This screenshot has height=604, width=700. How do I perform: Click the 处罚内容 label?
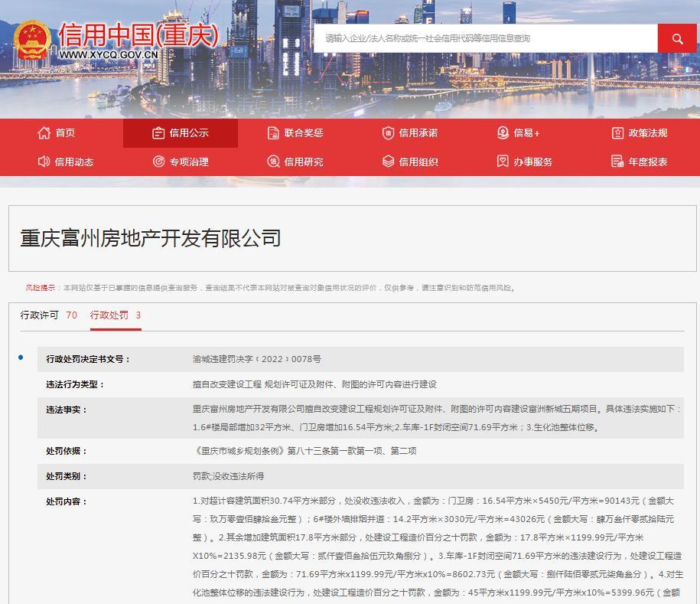[66, 501]
